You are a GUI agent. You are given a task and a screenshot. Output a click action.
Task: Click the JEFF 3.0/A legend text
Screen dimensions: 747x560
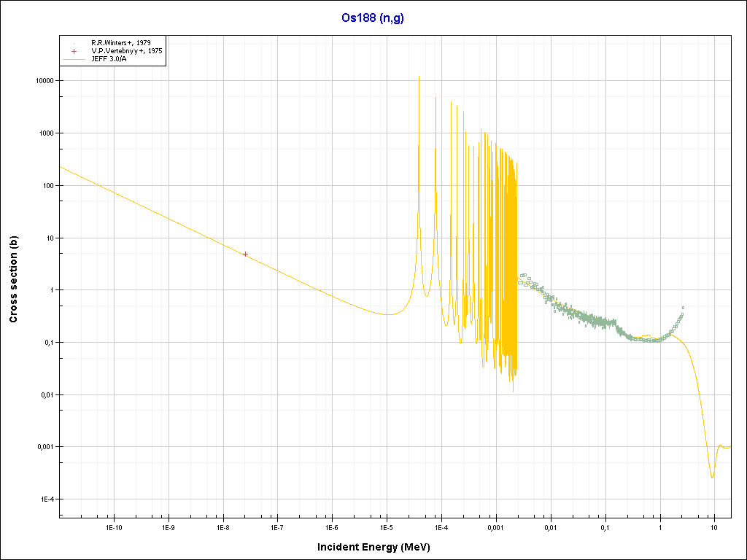112,60
